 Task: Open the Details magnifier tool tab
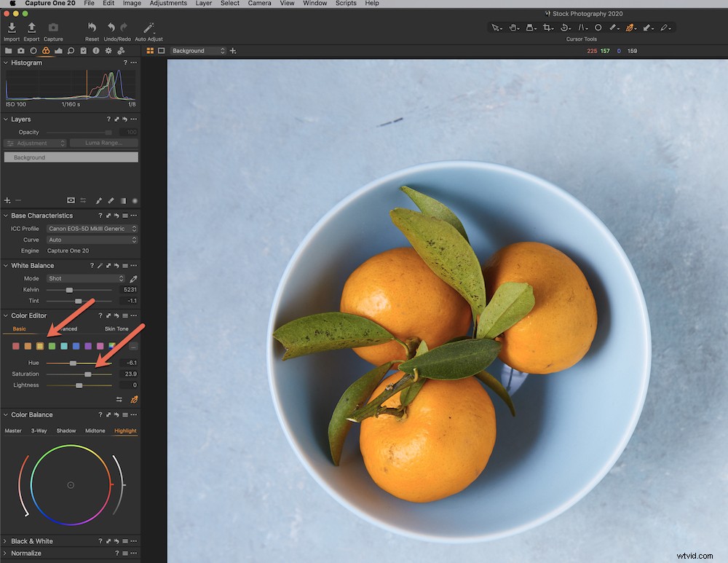(x=71, y=50)
